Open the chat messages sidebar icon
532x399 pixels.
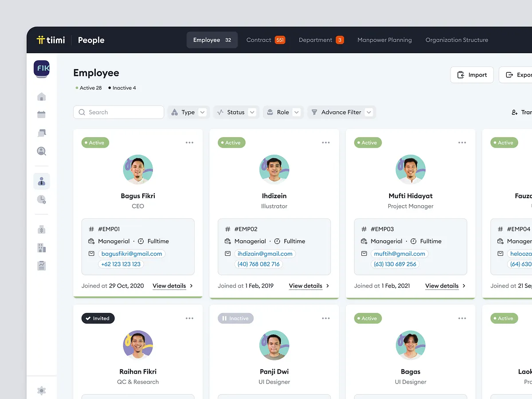pos(42,133)
